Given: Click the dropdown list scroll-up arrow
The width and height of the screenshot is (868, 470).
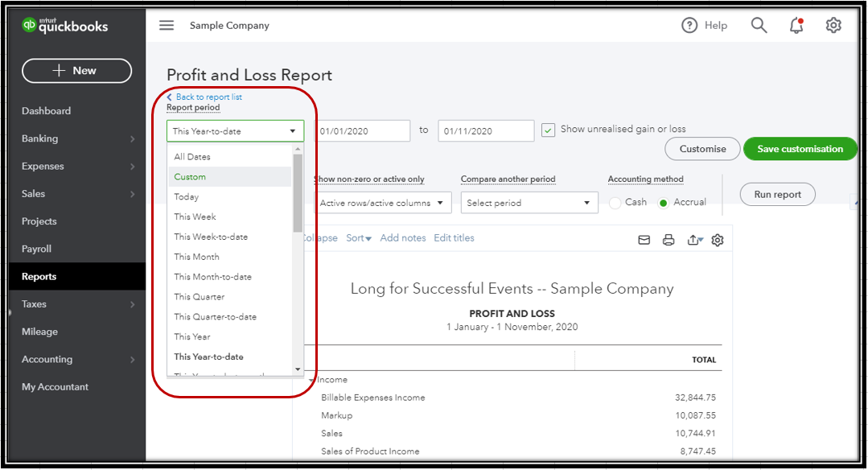Looking at the screenshot, I should pos(298,149).
